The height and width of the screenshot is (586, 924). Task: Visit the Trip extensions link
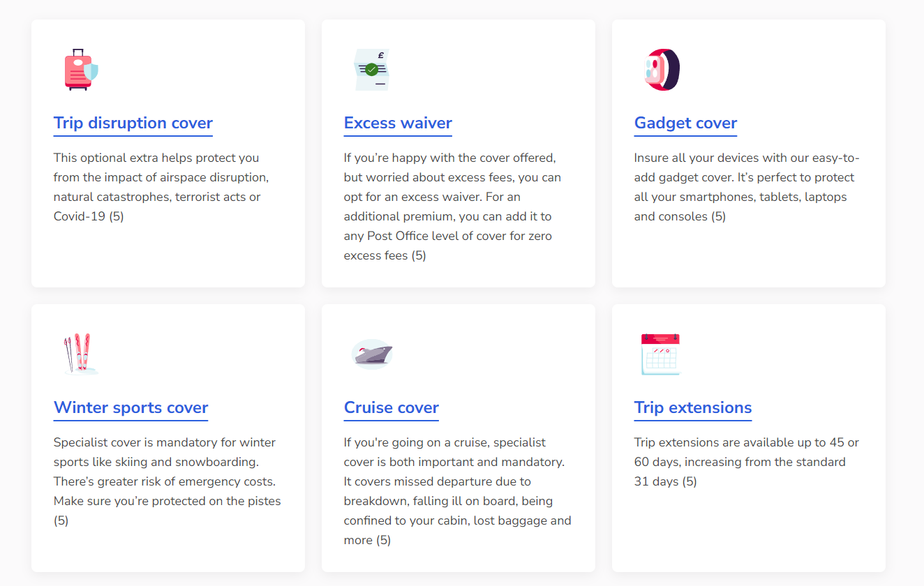693,408
